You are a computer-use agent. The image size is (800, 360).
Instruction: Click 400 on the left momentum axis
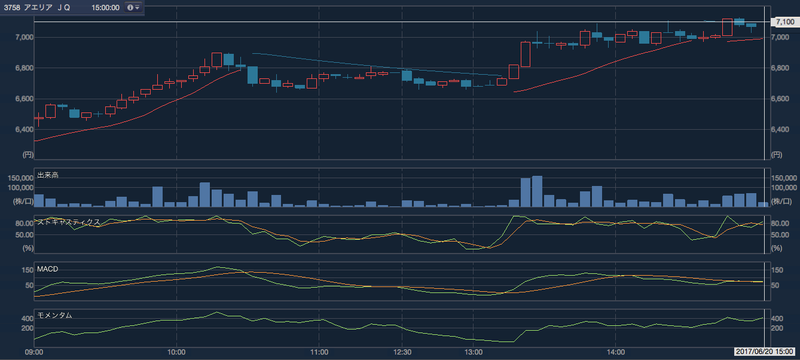click(27, 318)
